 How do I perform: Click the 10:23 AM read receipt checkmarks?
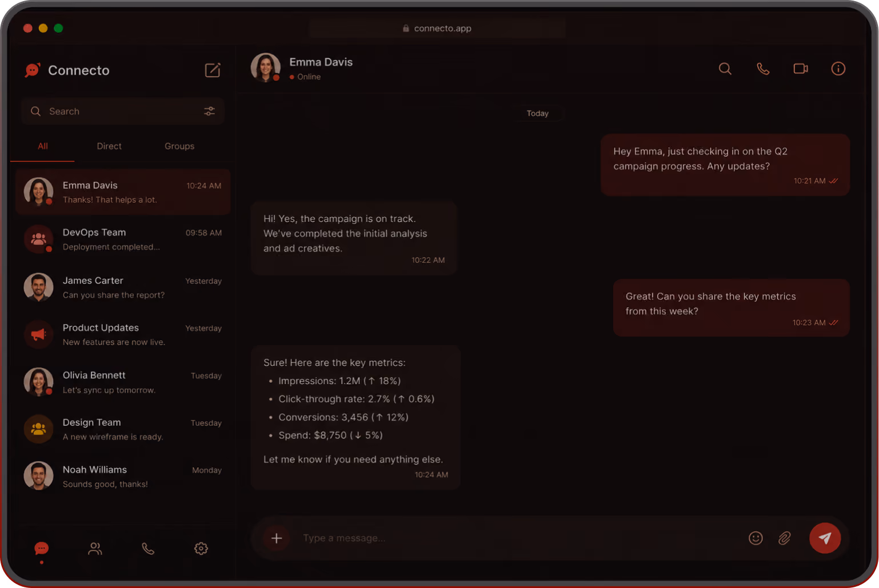click(x=833, y=323)
